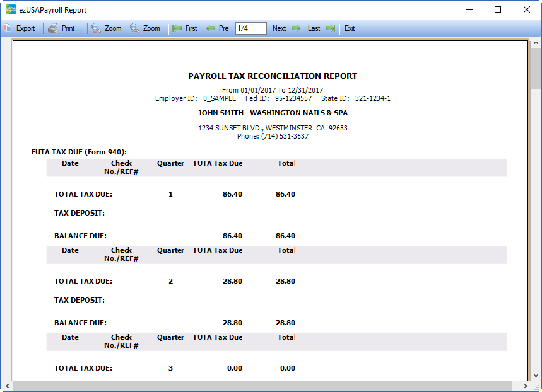Click the horizontal scrollbar right arrow
The width and height of the screenshot is (542, 392).
click(x=524, y=386)
